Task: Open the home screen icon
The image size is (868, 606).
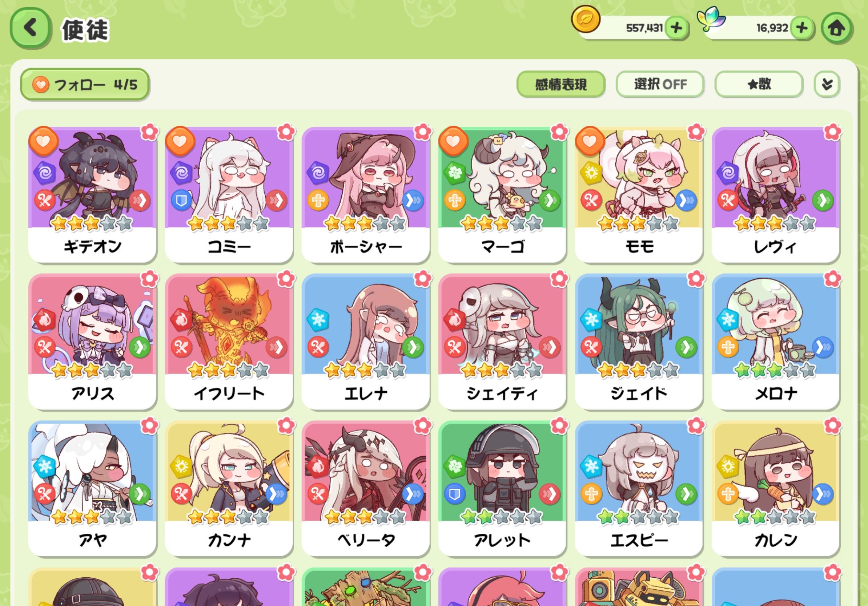Action: click(837, 28)
